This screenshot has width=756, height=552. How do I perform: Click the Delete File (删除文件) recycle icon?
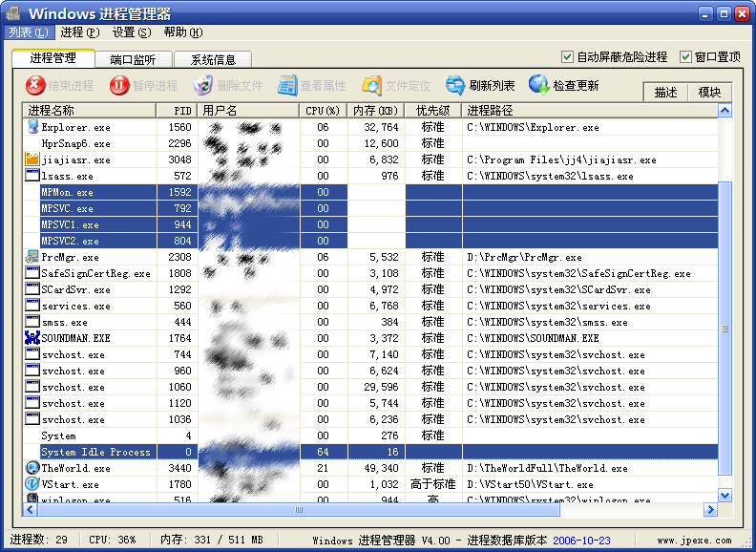pyautogui.click(x=202, y=86)
